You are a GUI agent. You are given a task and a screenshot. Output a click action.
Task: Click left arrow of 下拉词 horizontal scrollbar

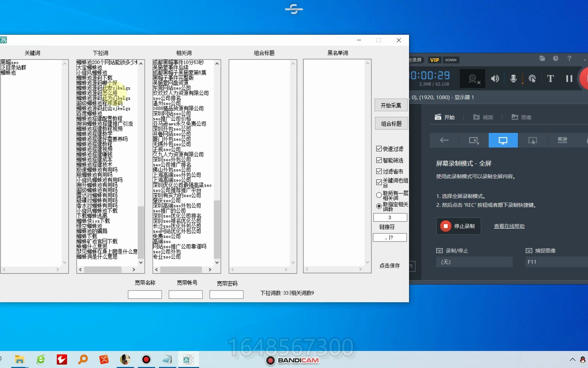[80, 270]
